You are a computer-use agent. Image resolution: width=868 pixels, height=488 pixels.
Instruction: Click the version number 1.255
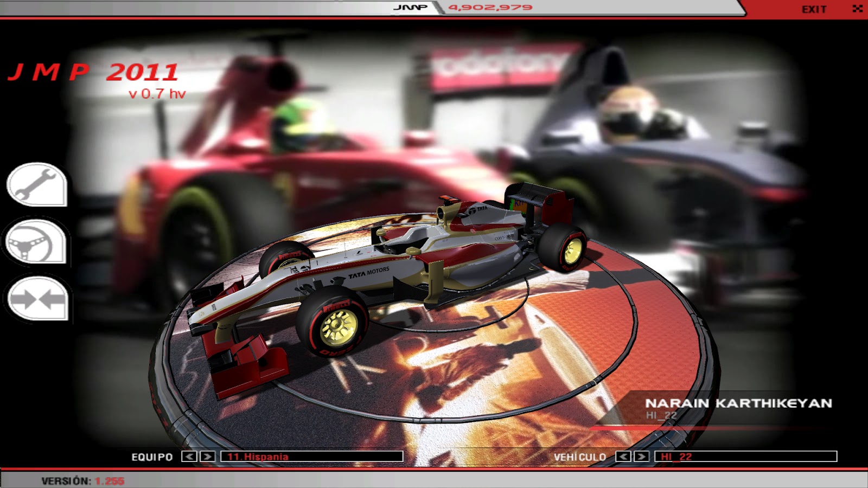pyautogui.click(x=110, y=481)
